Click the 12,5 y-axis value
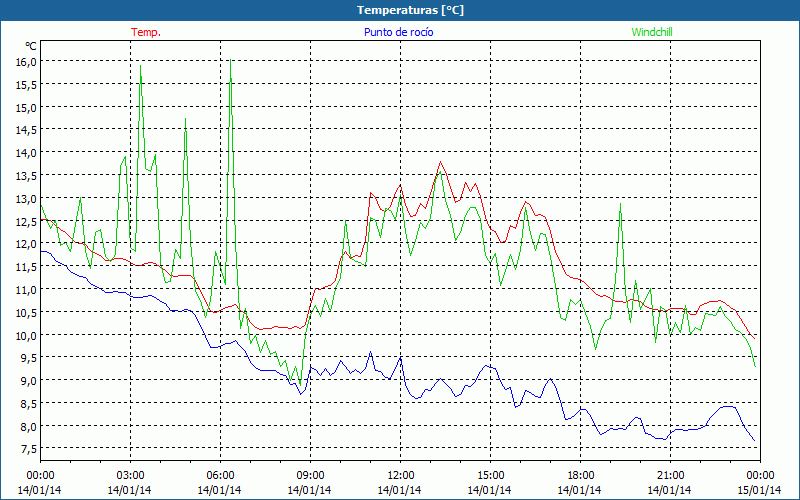Screen dimensions: 800x500 (x=27, y=221)
